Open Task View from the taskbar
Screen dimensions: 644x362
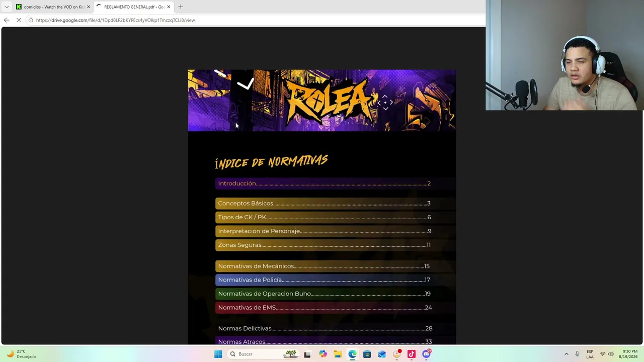click(307, 354)
